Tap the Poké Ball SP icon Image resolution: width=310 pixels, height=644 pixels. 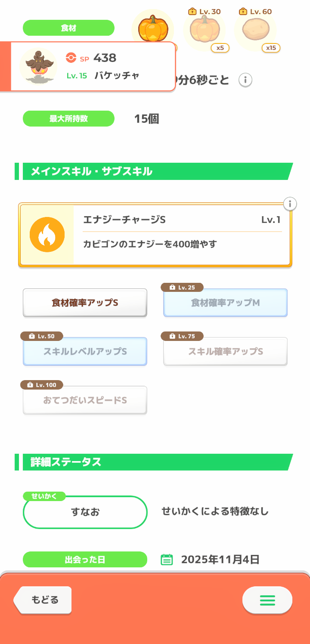[x=71, y=58]
